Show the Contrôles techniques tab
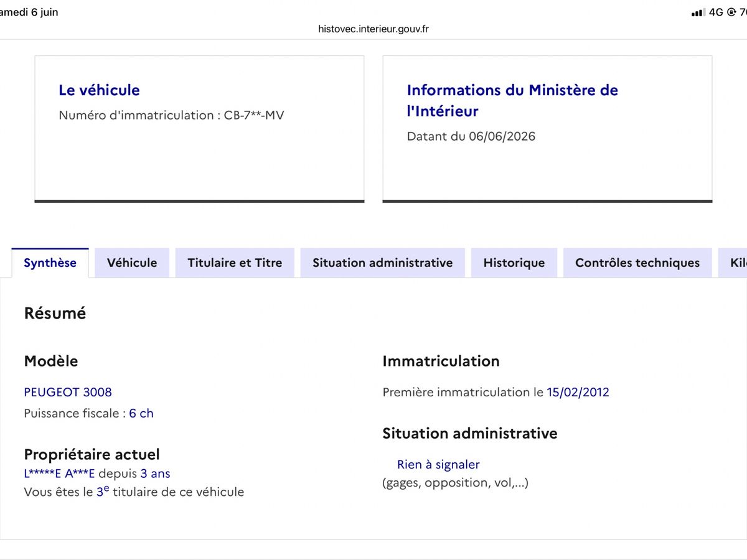 637,263
